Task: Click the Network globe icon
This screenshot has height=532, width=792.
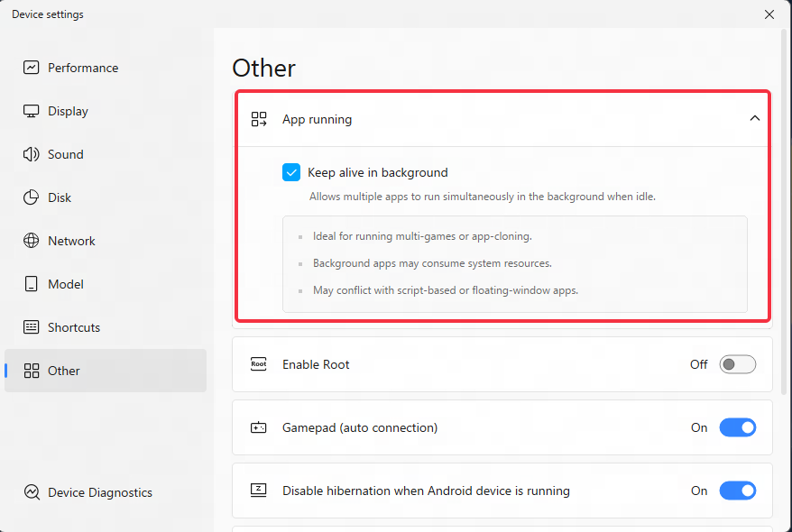Action: pyautogui.click(x=31, y=241)
